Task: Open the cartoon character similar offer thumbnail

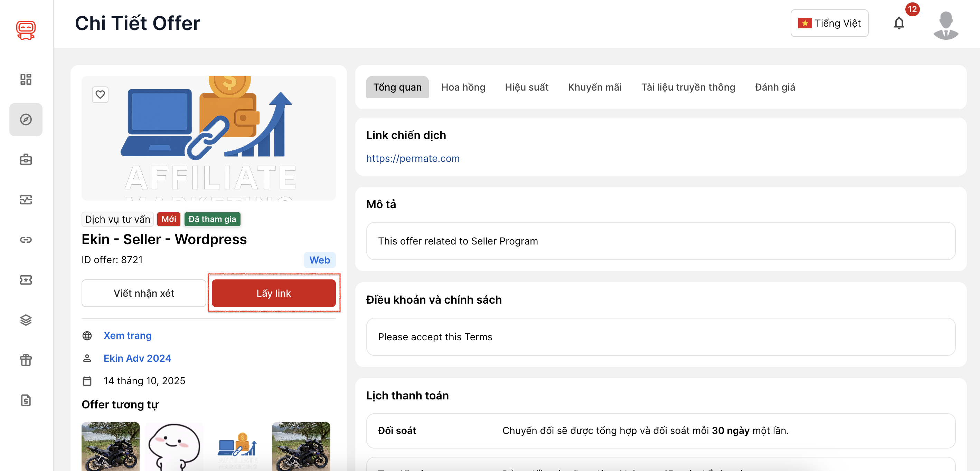Action: tap(174, 446)
